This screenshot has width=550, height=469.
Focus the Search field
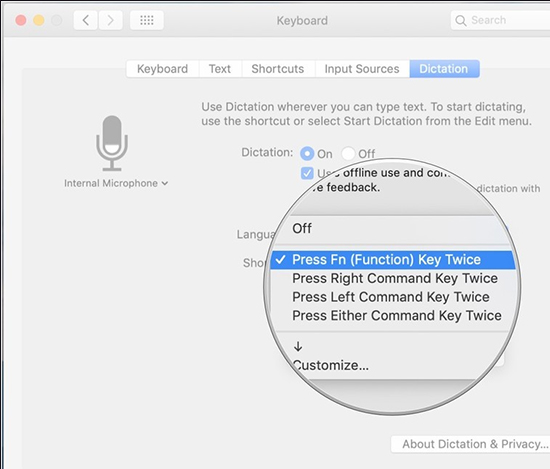[x=501, y=20]
